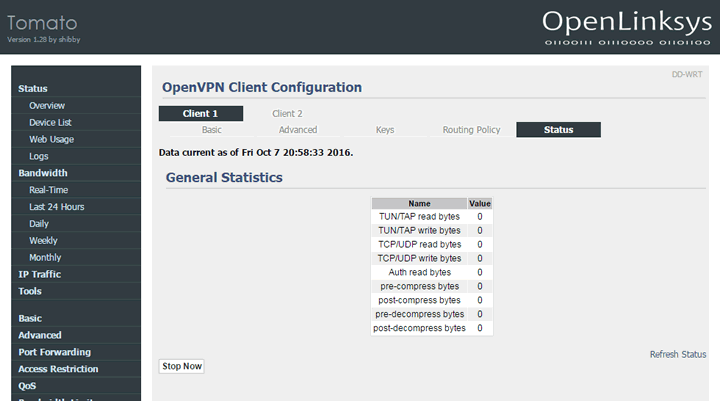Open the Basic settings section

pos(30,318)
